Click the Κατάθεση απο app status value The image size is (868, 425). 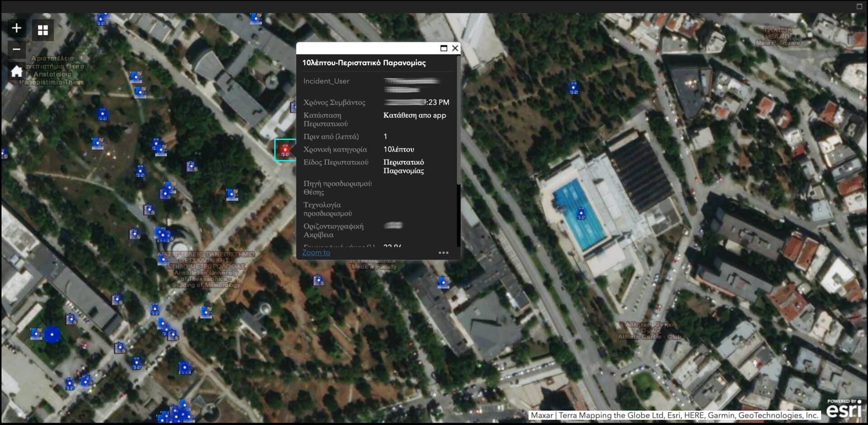pos(415,115)
